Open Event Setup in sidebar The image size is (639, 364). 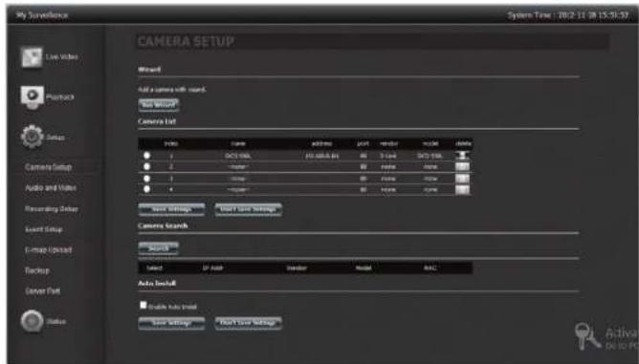44,229
